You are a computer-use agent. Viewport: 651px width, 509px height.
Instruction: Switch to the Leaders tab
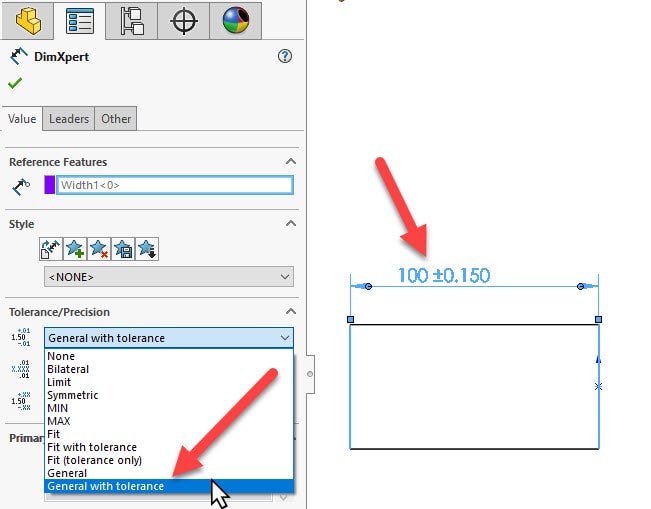coord(69,119)
